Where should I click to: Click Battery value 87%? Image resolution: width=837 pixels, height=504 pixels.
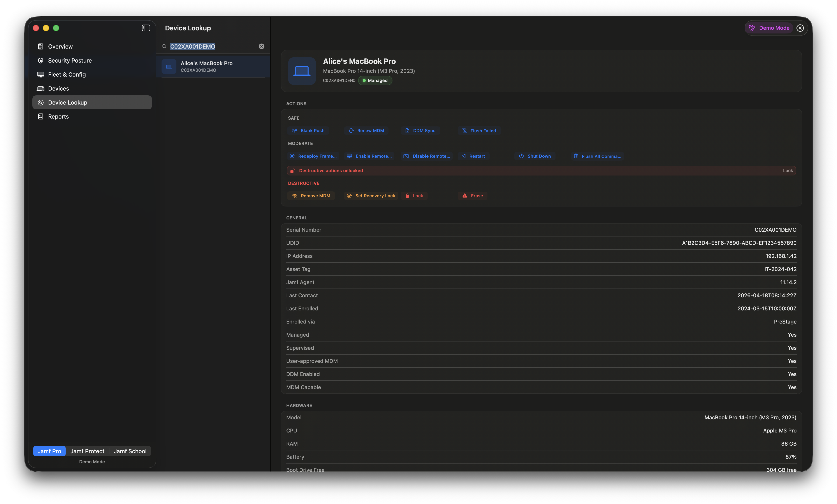[790, 457]
